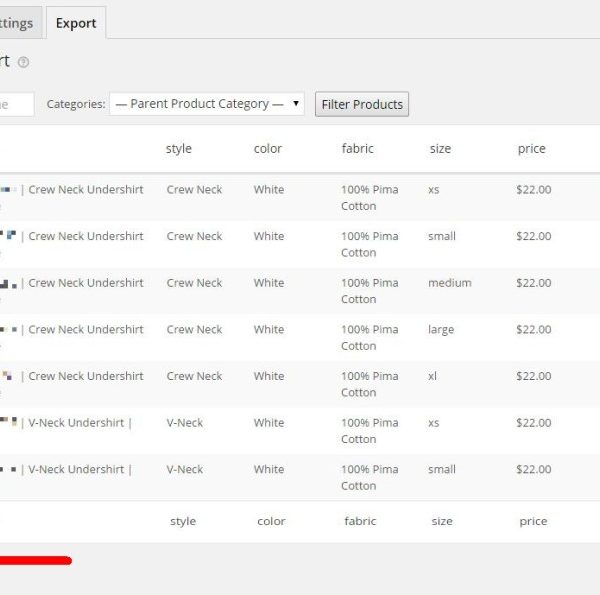Open V-Neck Undershirt link in small row
The image size is (600, 595).
click(x=80, y=470)
